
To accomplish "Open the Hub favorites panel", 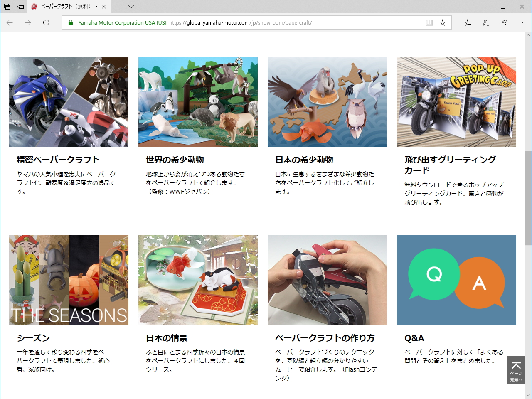I will click(x=467, y=22).
